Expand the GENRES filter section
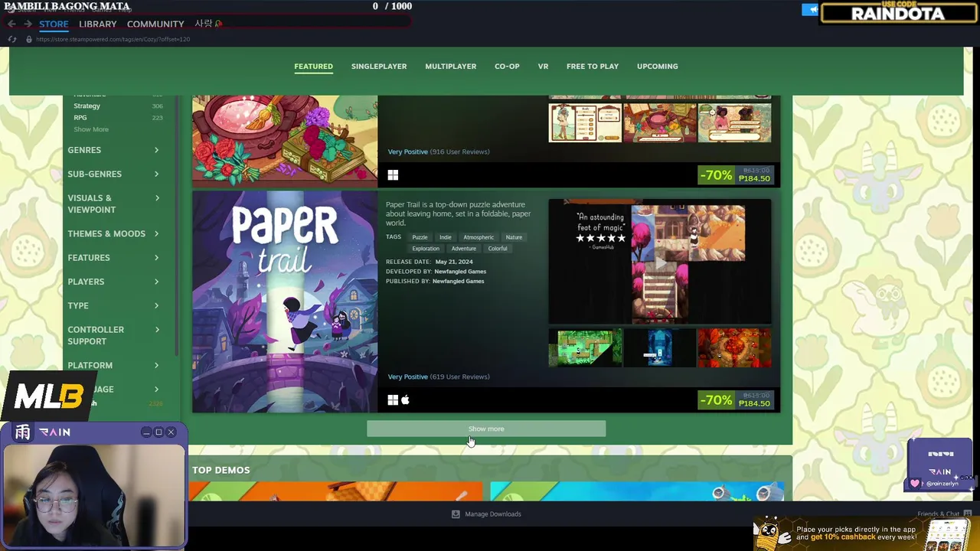Screen dimensions: 980x551 point(113,150)
